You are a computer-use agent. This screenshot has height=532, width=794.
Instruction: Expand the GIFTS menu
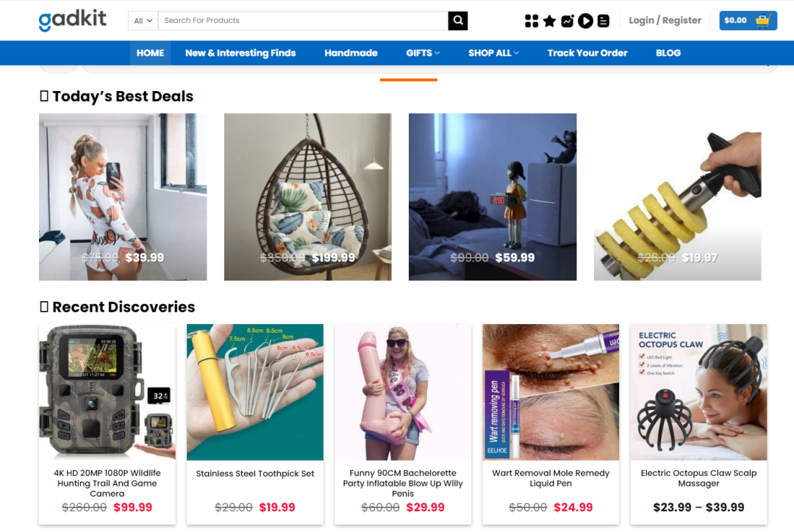pos(423,53)
